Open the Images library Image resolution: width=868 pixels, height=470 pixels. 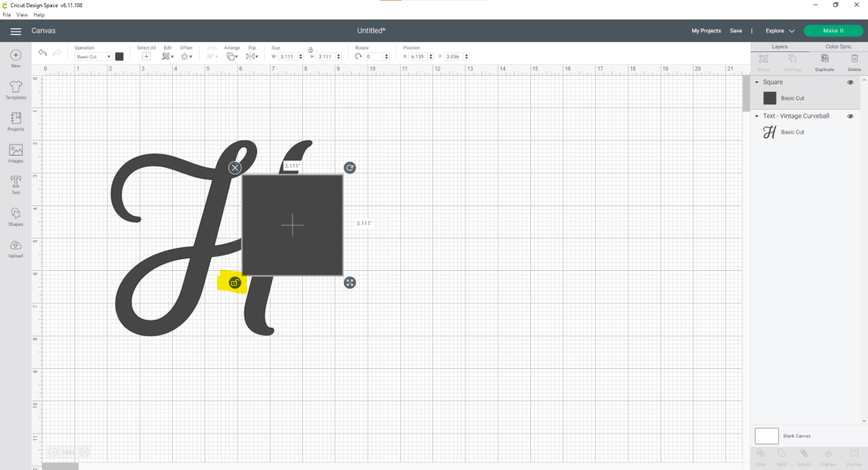(x=15, y=152)
